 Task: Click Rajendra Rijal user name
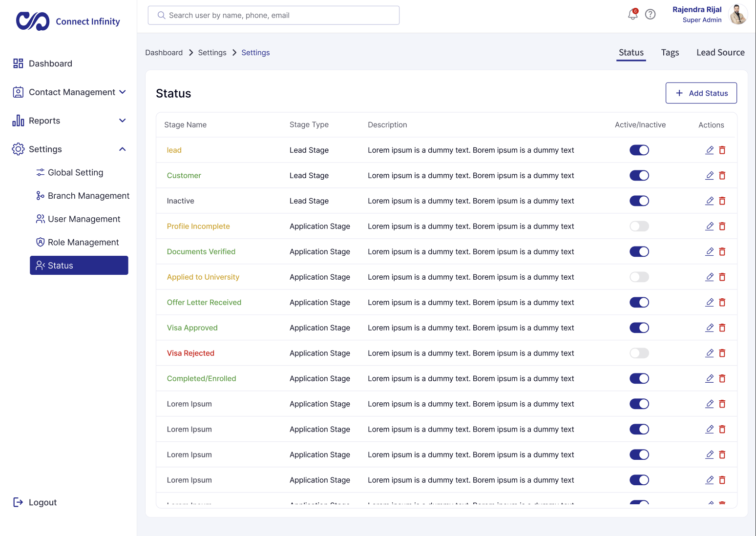pyautogui.click(x=697, y=9)
